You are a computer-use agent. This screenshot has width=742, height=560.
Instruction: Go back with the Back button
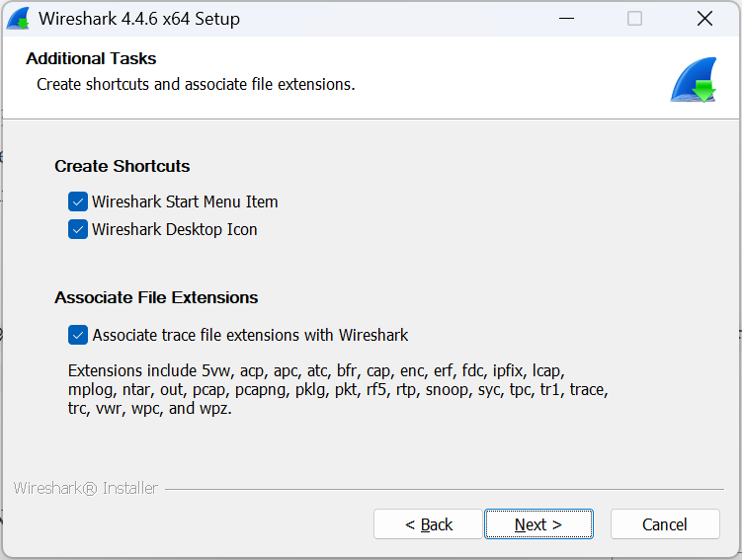click(x=428, y=524)
